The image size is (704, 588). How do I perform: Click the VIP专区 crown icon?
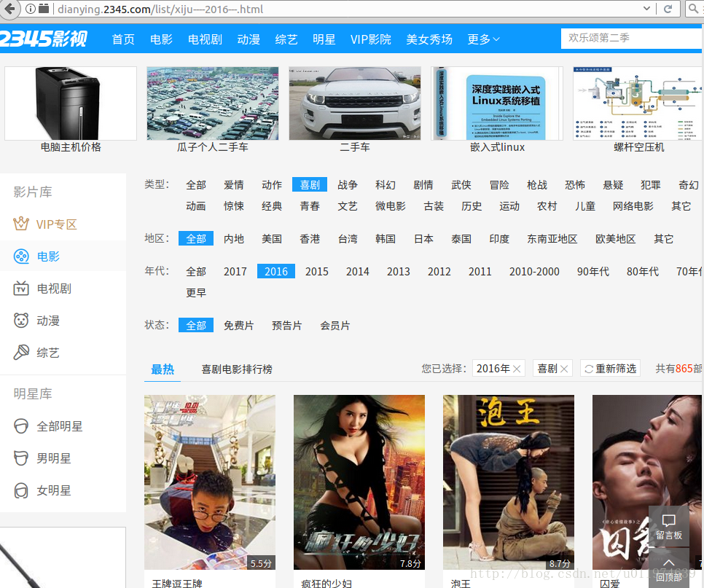point(21,224)
